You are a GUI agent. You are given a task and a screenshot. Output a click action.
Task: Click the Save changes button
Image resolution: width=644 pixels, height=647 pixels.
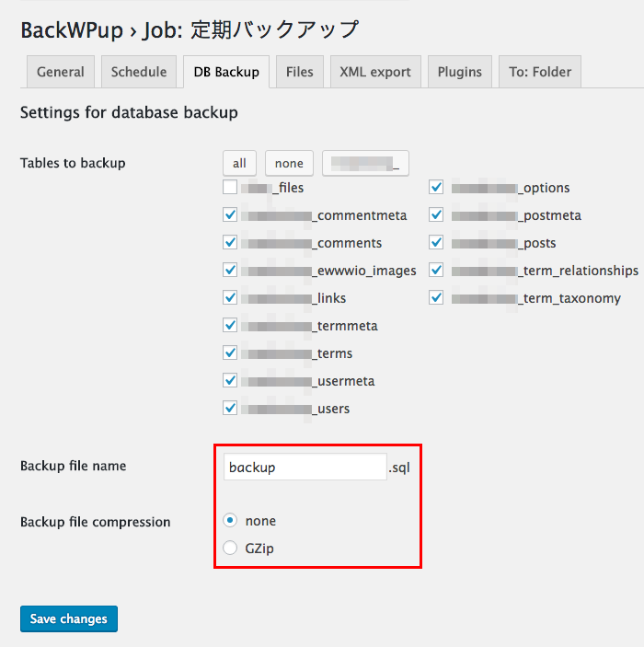coord(69,619)
